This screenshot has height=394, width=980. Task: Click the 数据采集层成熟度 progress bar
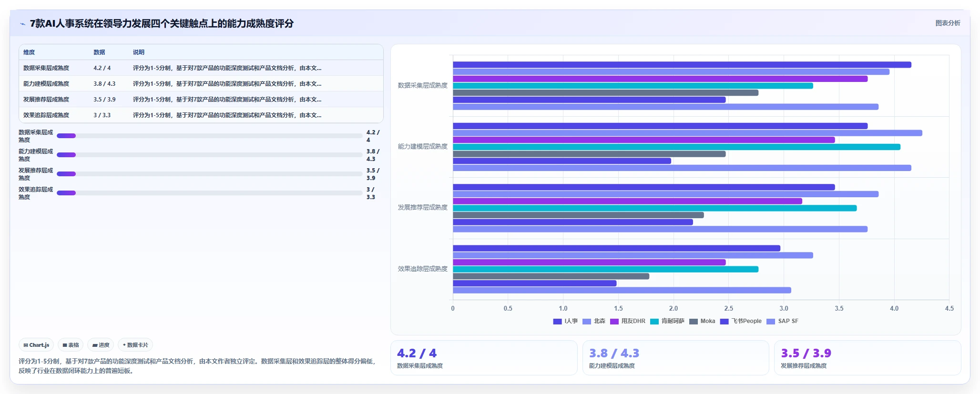coord(210,136)
